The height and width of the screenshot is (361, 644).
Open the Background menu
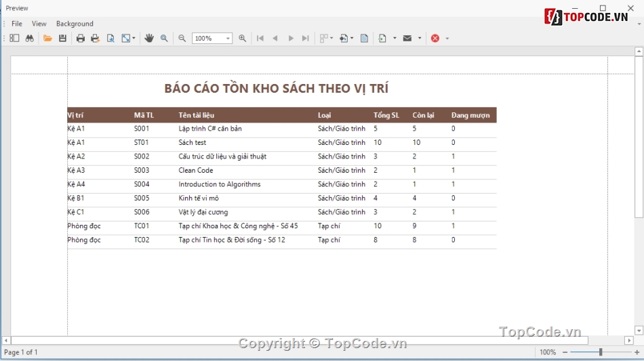point(75,24)
